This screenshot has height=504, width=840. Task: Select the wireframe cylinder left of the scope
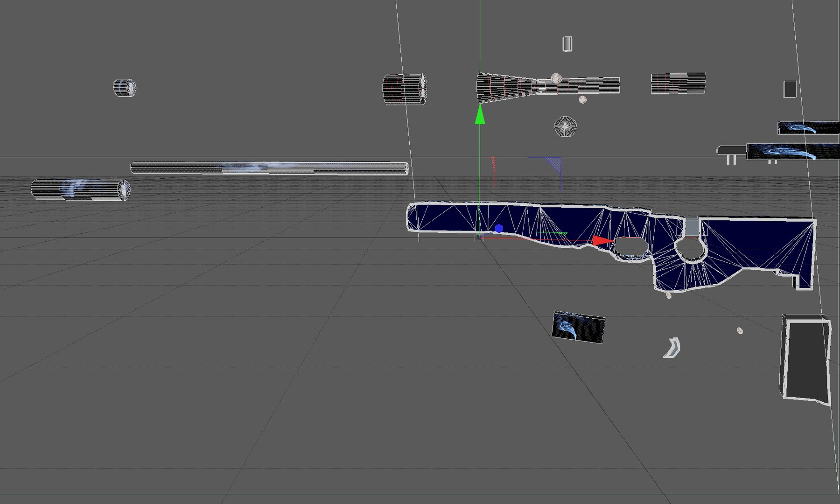(x=405, y=89)
